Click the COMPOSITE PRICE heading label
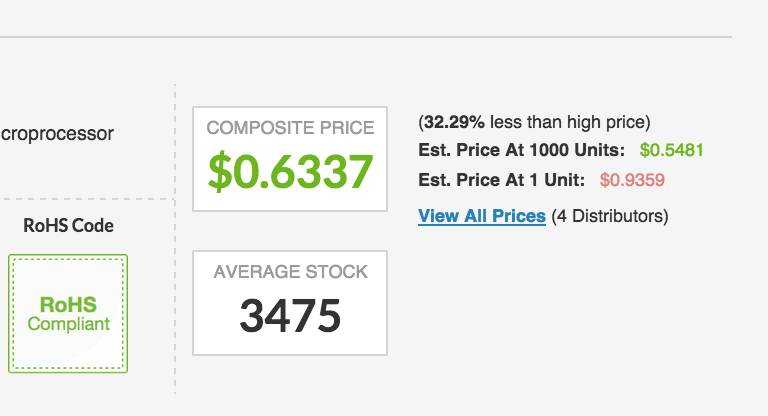 tap(290, 127)
